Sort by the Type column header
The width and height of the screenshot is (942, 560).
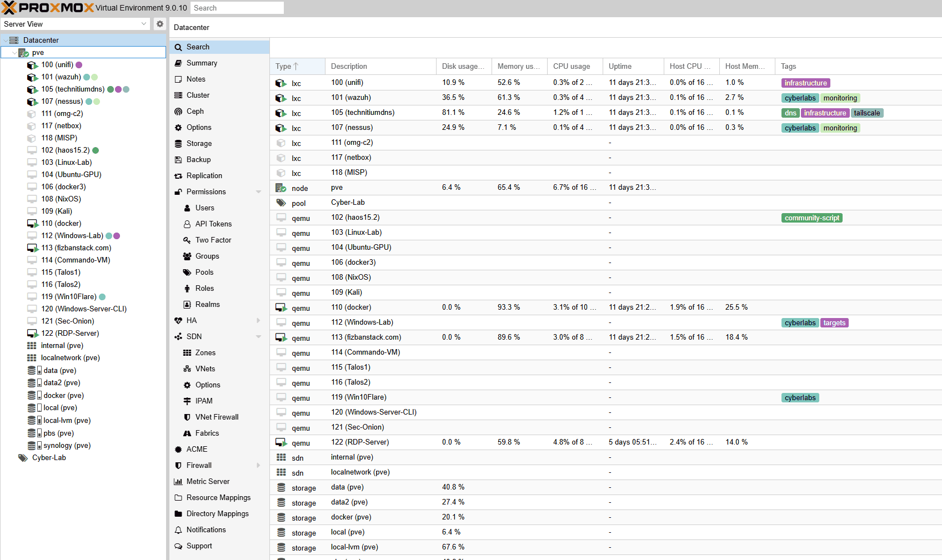pyautogui.click(x=297, y=67)
